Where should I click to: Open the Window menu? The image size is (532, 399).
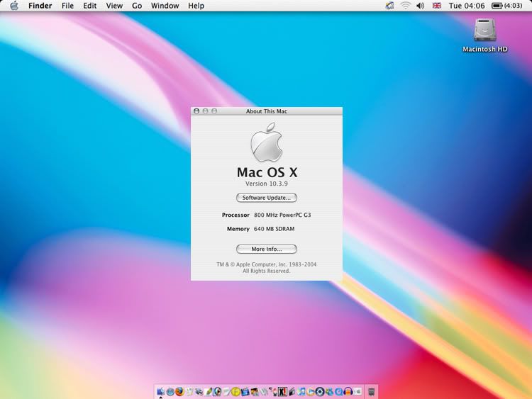165,6
